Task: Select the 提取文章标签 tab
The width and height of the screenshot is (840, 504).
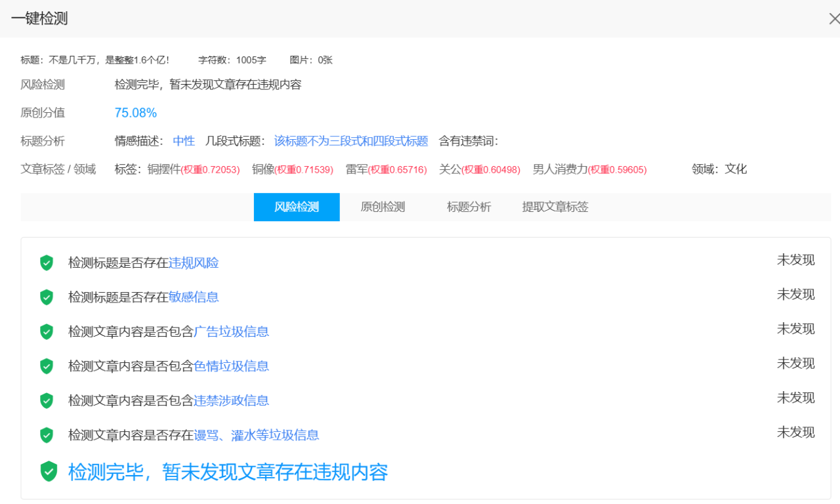Action: [x=555, y=207]
